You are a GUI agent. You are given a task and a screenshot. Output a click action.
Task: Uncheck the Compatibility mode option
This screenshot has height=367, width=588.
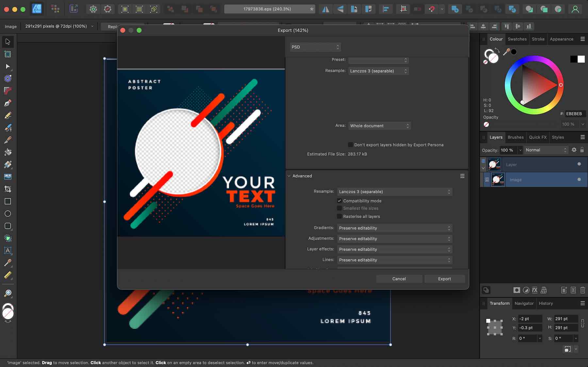pos(340,201)
